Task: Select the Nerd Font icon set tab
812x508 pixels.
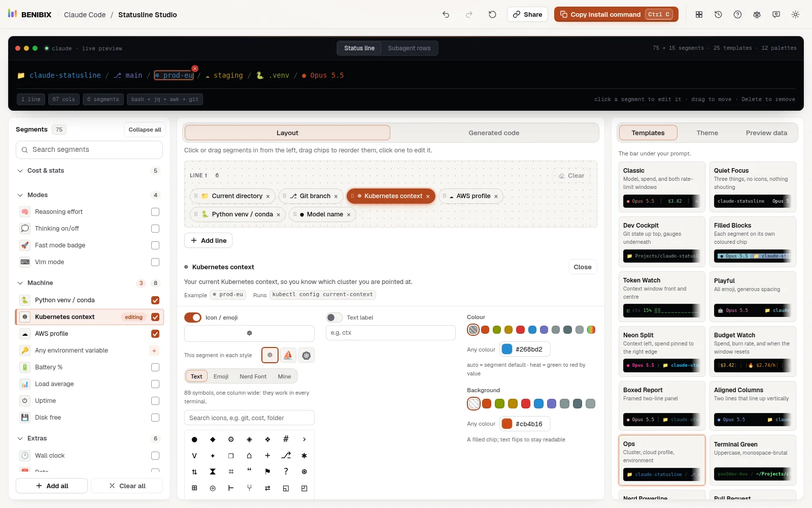Action: coord(253,376)
